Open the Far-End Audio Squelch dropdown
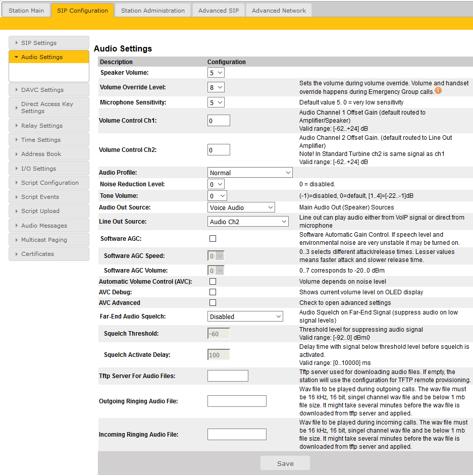This screenshot has height=476, width=473. point(245,316)
